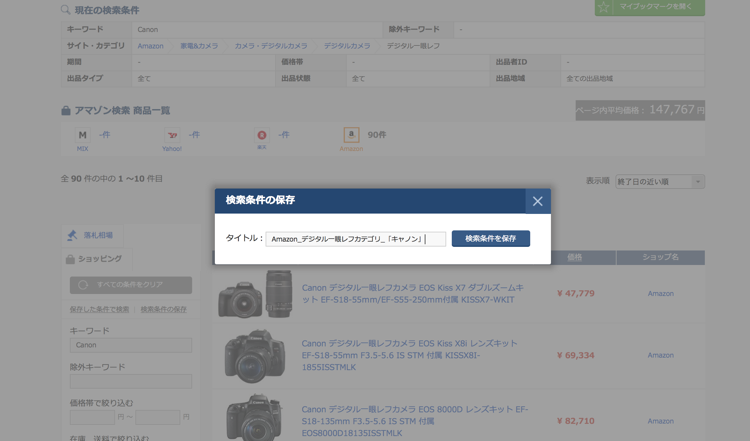This screenshot has height=441, width=750.
Task: Select the Amazon site icon
Action: [351, 135]
